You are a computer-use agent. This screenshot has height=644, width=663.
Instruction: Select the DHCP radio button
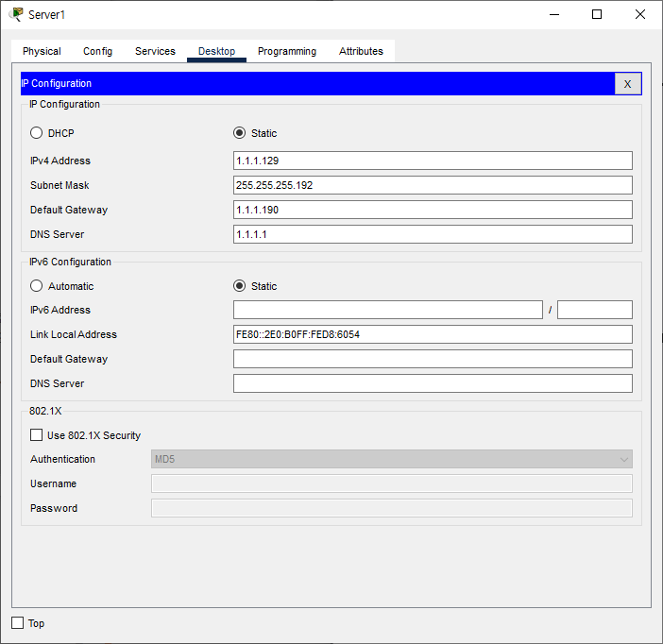point(37,133)
